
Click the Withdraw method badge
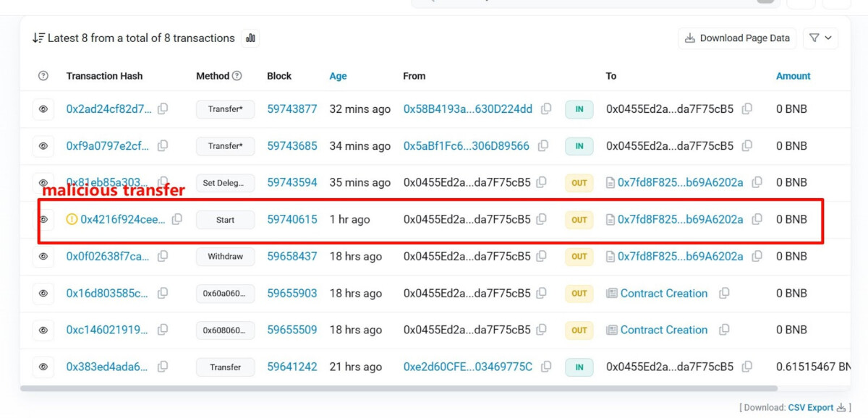tap(226, 256)
